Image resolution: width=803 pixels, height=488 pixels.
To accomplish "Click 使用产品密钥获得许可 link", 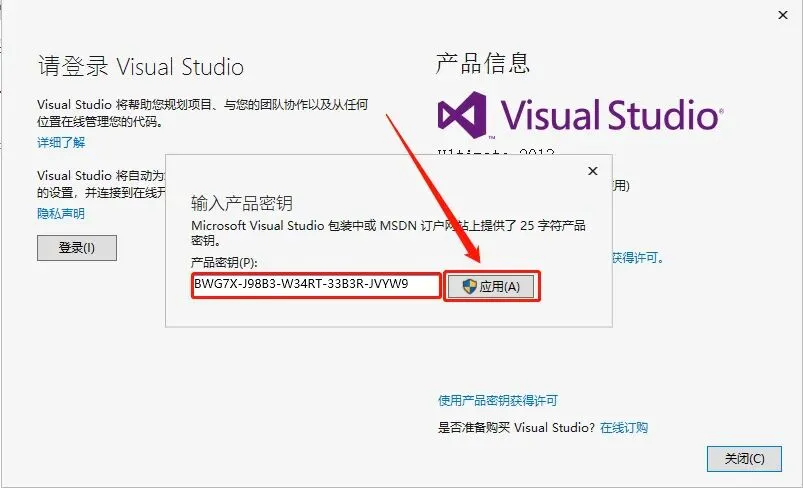I will [498, 400].
